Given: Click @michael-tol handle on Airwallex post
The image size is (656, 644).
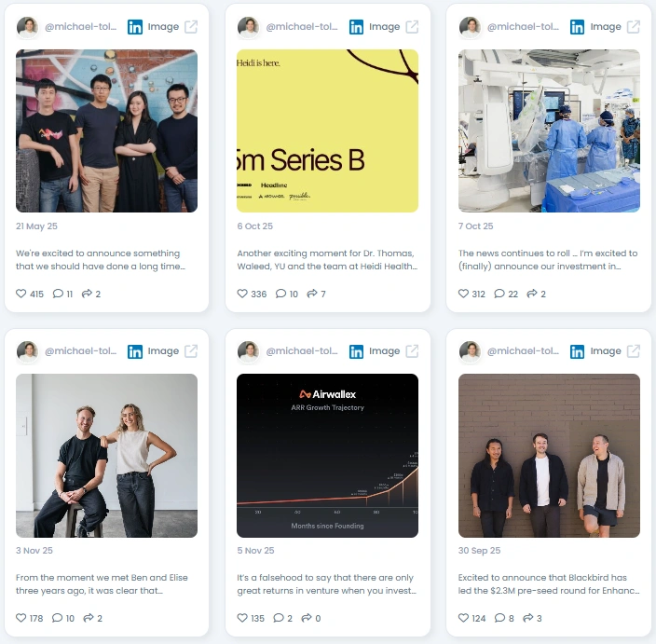Looking at the screenshot, I should tap(302, 351).
